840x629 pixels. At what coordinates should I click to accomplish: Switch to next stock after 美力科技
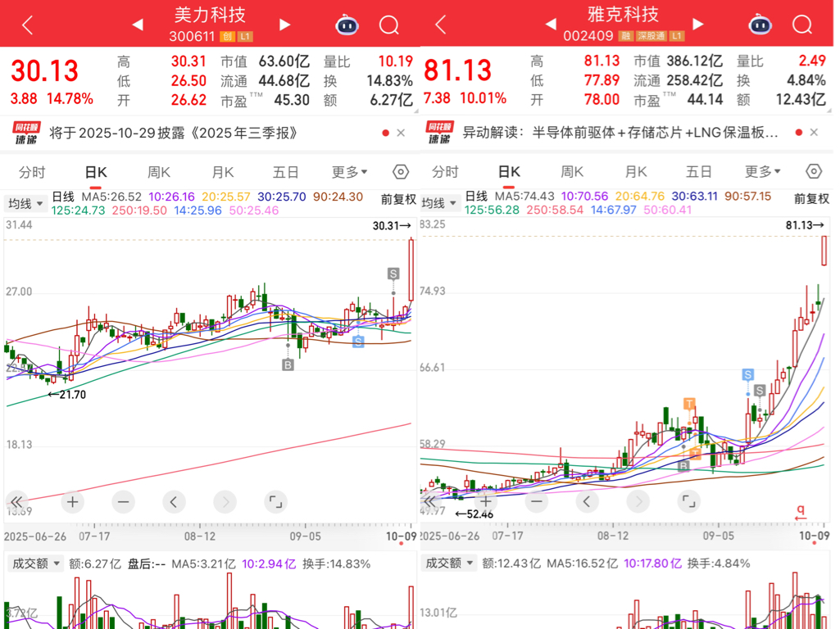(x=284, y=25)
